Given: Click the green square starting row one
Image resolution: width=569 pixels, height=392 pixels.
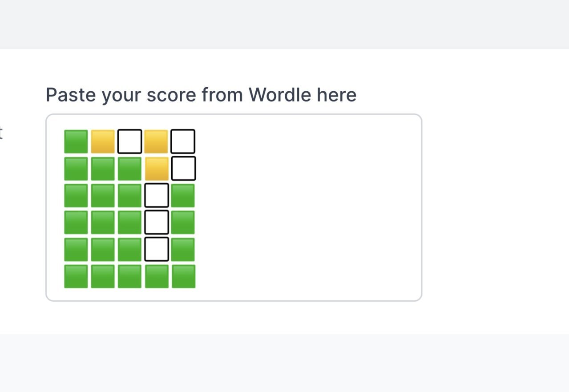Looking at the screenshot, I should click(76, 141).
